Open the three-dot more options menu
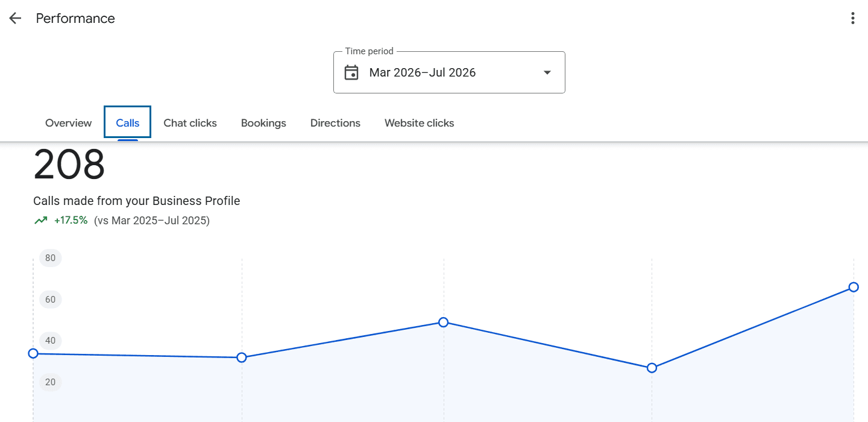 [852, 18]
